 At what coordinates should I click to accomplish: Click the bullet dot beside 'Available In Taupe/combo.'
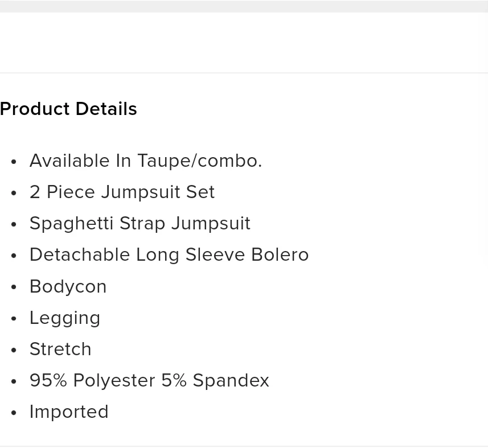point(14,162)
